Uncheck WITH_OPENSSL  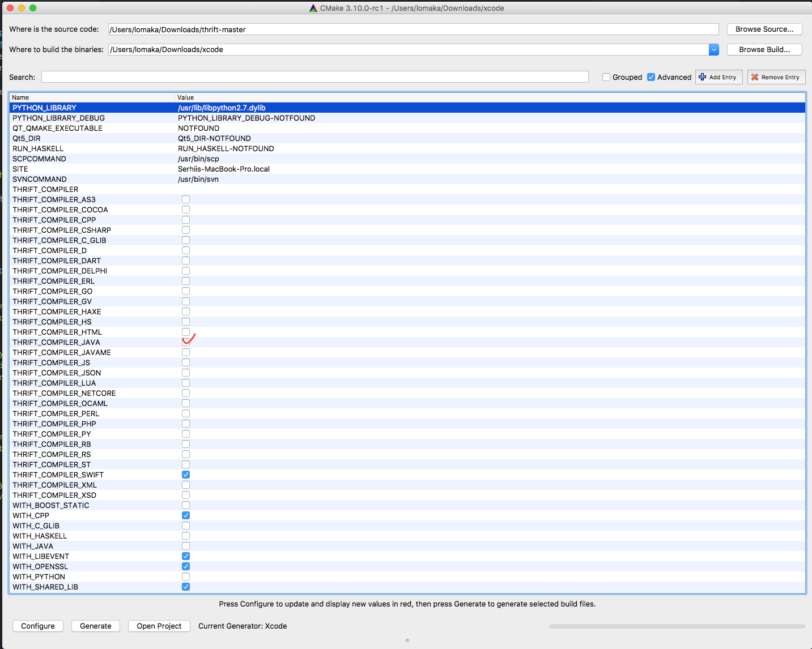pyautogui.click(x=186, y=566)
